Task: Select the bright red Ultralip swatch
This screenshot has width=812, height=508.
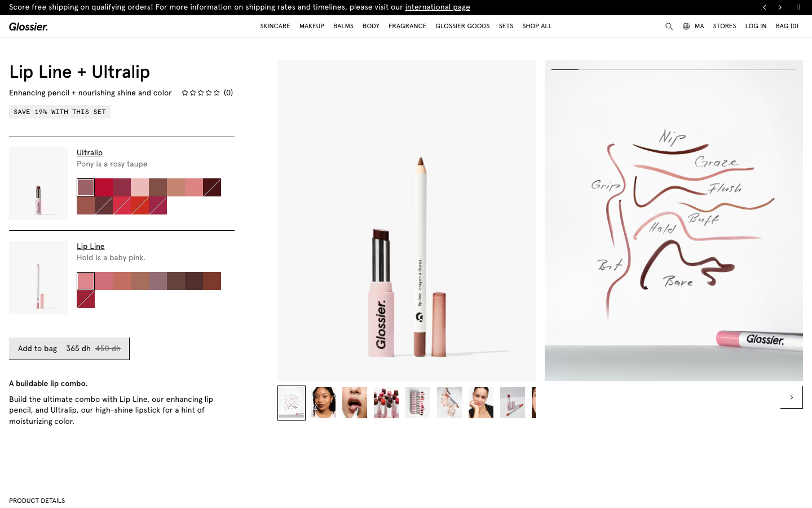Action: tap(104, 187)
